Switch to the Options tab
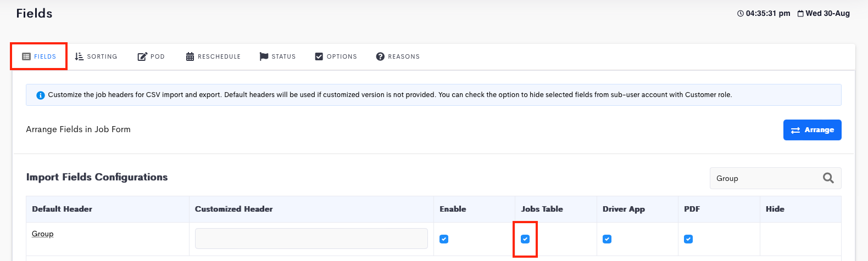 (336, 56)
